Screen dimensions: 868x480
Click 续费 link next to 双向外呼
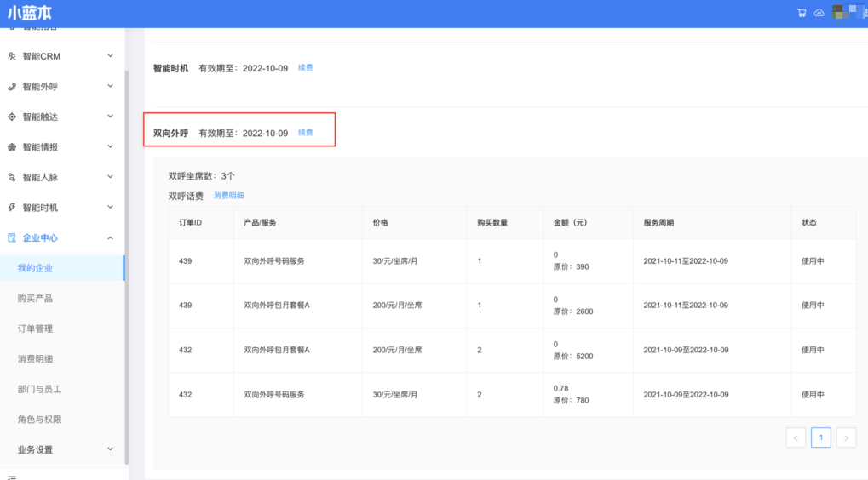(305, 133)
